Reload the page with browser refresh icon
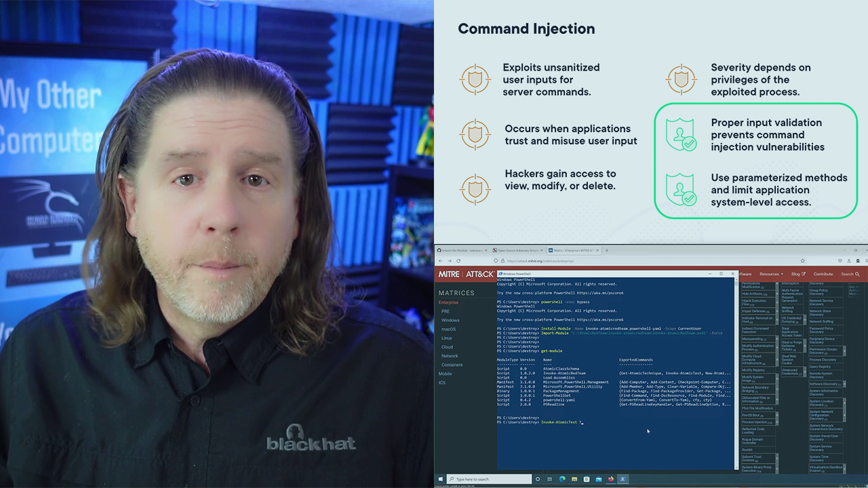Image resolution: width=868 pixels, height=488 pixels. point(460,261)
